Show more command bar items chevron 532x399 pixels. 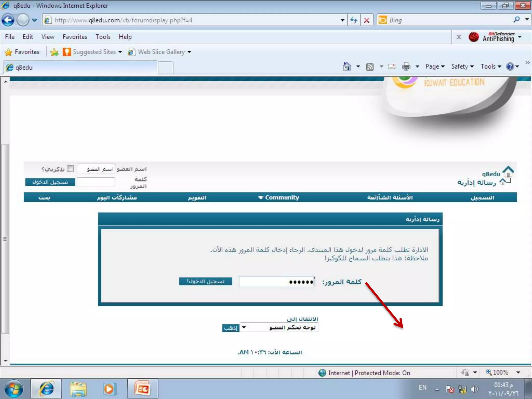[x=528, y=63]
